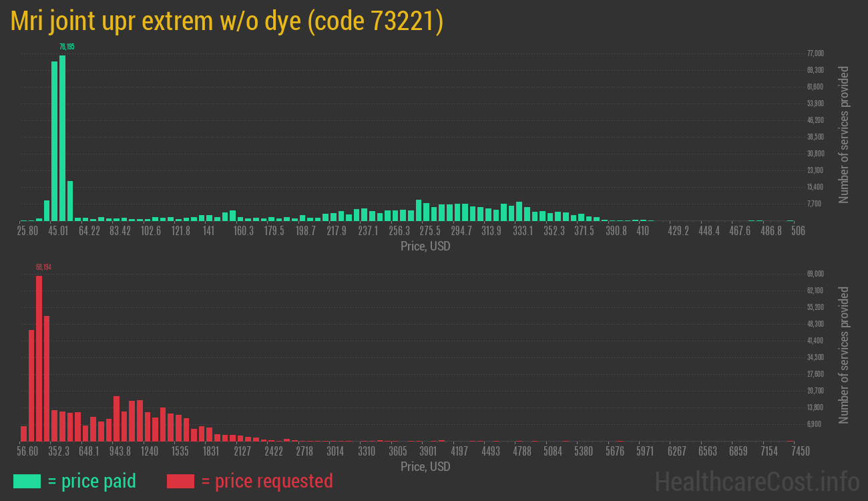Screen dimensions: 868x501
Task: Click the upper chart's 'Number of services provided' label
Action: [x=844, y=134]
